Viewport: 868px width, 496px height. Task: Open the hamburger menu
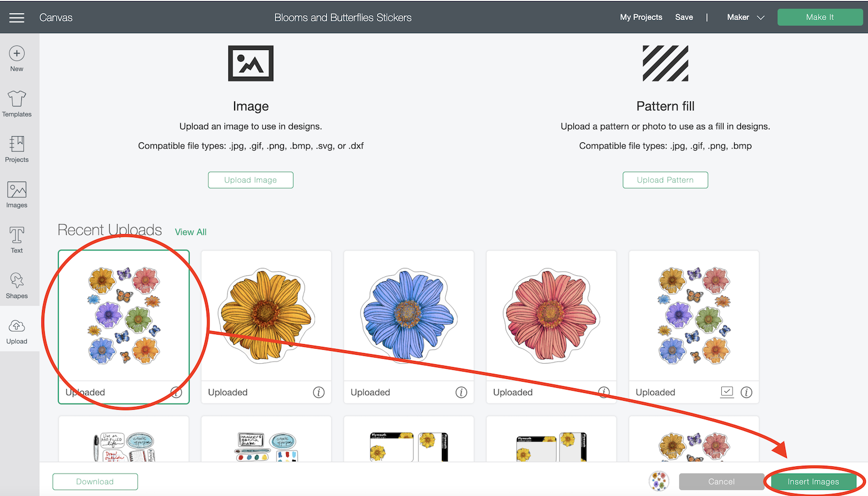point(17,18)
